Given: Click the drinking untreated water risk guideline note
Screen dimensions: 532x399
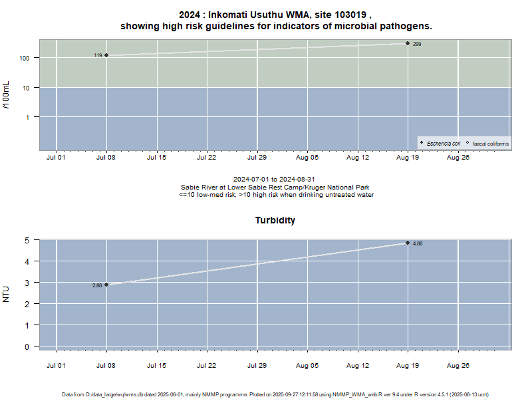Looking at the screenshot, I should pos(275,196).
